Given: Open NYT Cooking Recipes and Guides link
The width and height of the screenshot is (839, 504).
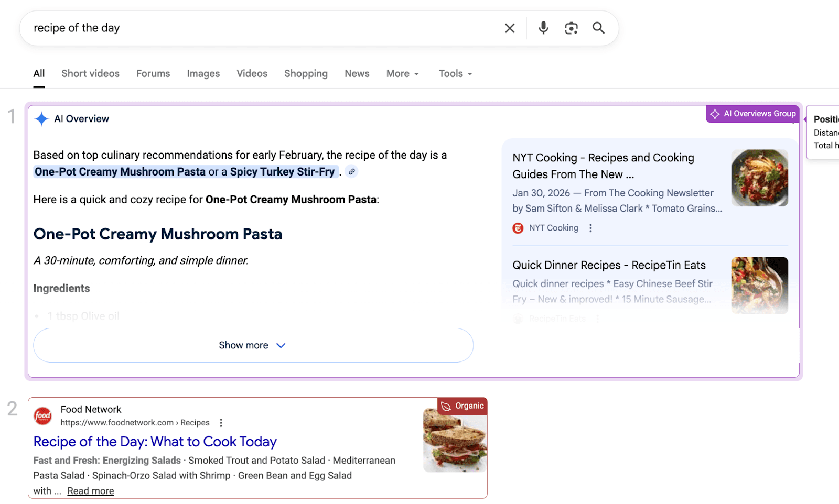Looking at the screenshot, I should [604, 166].
